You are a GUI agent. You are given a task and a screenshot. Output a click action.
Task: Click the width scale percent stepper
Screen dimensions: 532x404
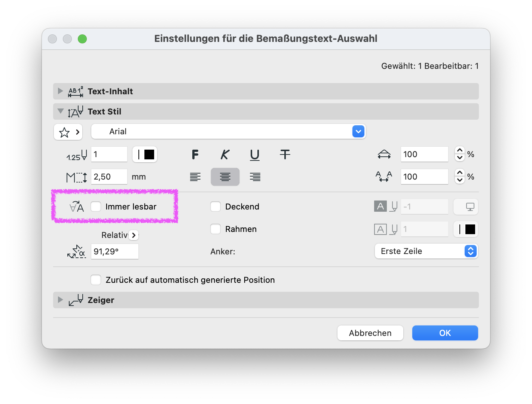pos(460,154)
